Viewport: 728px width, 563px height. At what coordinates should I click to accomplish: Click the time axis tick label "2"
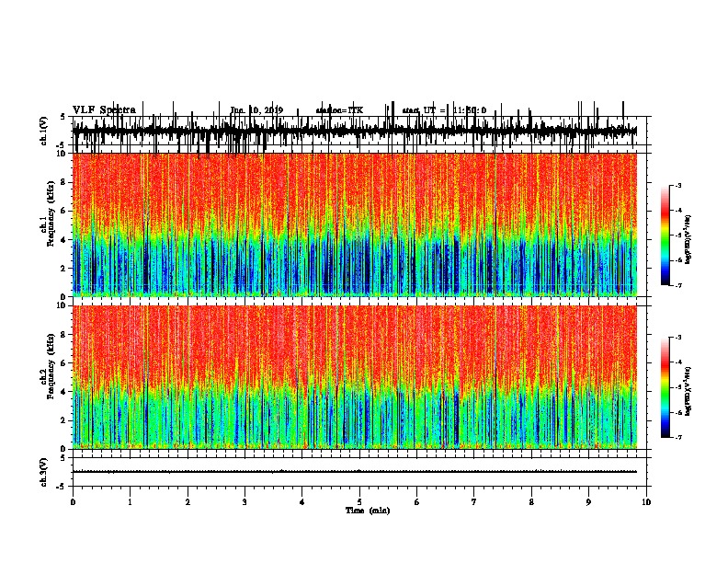(x=188, y=502)
